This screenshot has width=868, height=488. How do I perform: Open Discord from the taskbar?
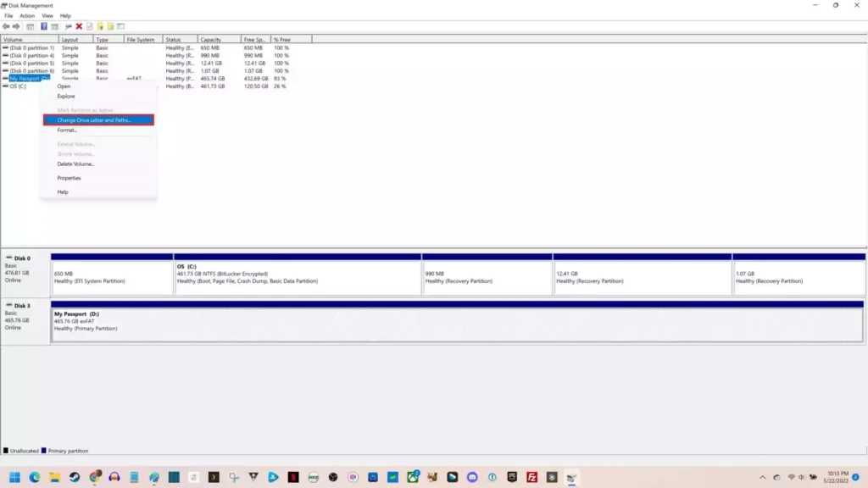click(x=472, y=477)
